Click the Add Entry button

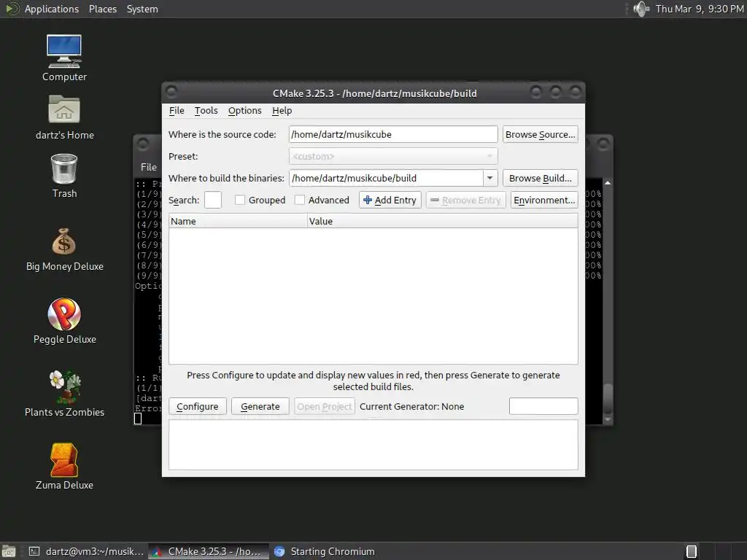[390, 200]
